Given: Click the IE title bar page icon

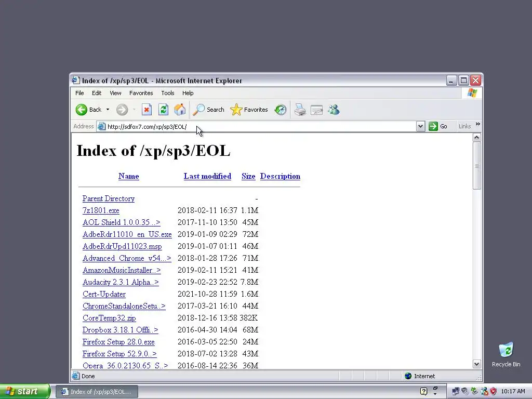Looking at the screenshot, I should point(76,81).
